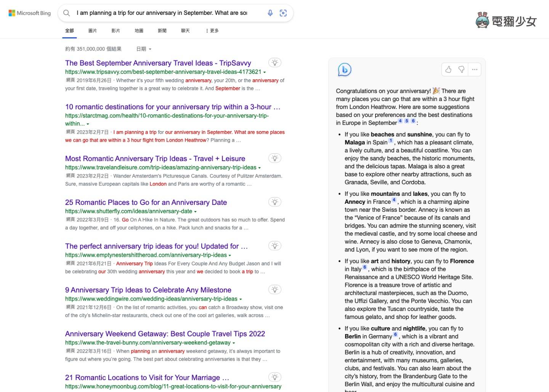549x392 pixels.
Task: Click the lightbulb icon next to Travel + Leisure result
Action: [x=275, y=158]
